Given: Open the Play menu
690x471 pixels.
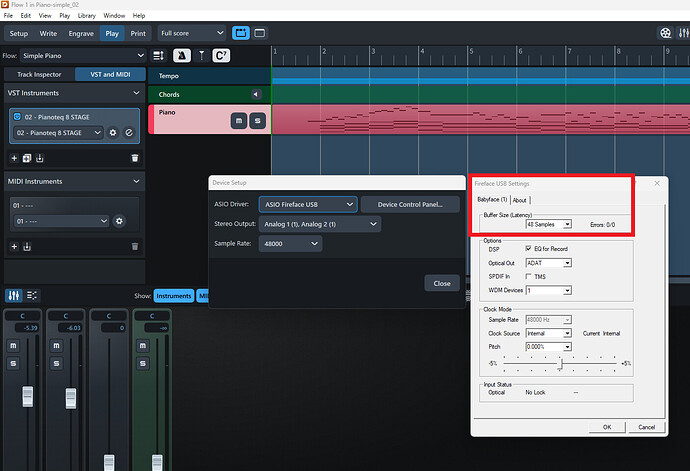Looking at the screenshot, I should point(64,15).
